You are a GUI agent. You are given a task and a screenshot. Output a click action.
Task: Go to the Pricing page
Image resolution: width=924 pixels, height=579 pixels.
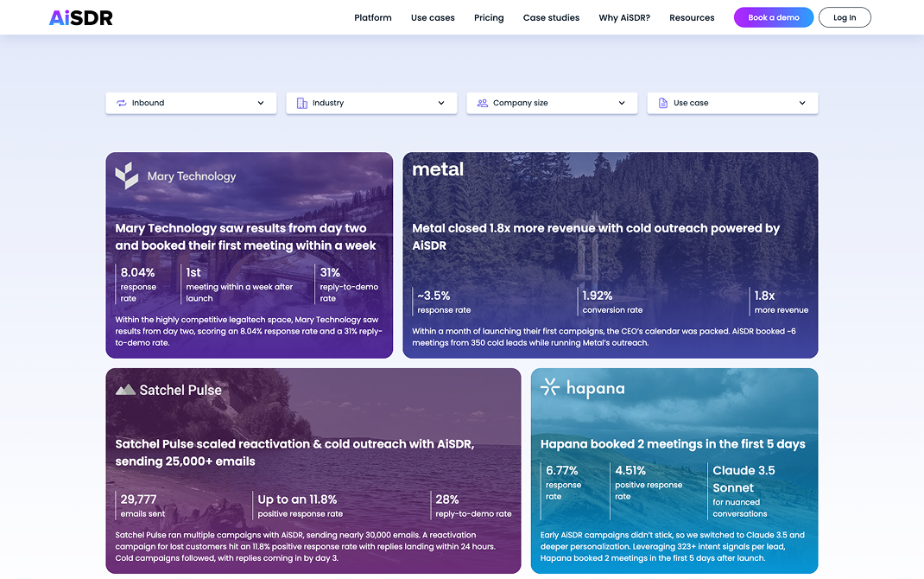pyautogui.click(x=489, y=17)
